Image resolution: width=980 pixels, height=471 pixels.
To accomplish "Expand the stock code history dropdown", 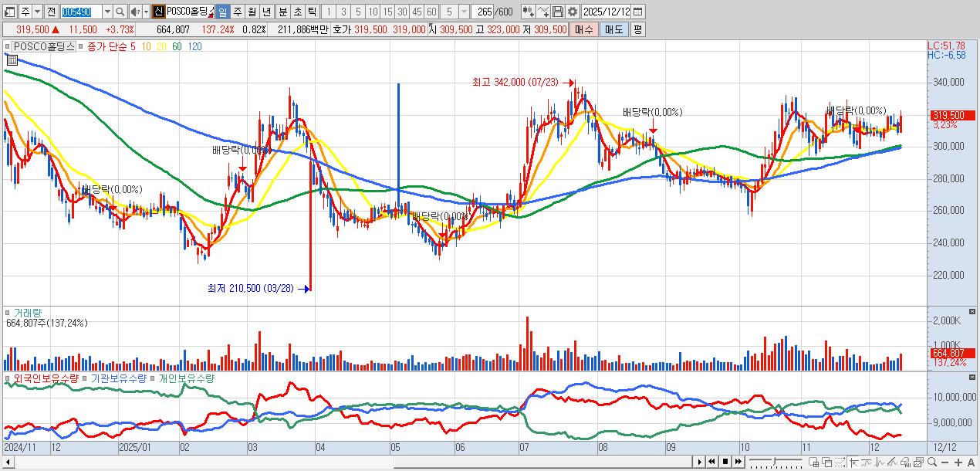I will 107,12.
